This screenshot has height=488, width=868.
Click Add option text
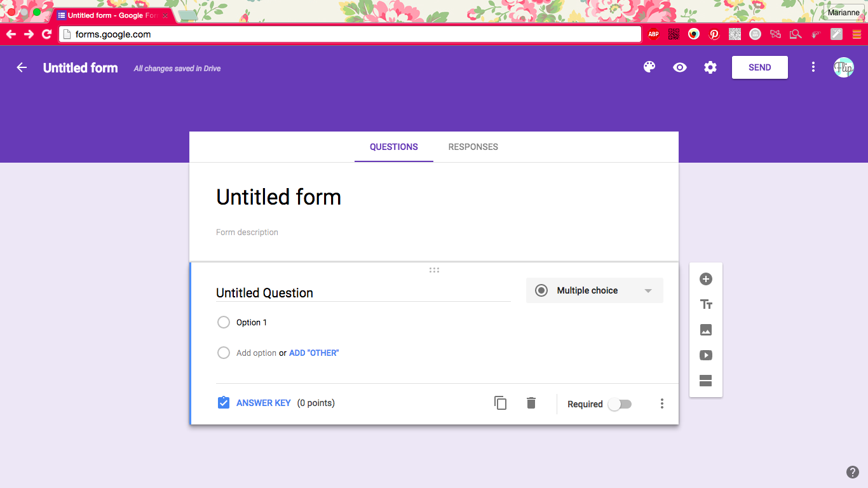tap(256, 353)
